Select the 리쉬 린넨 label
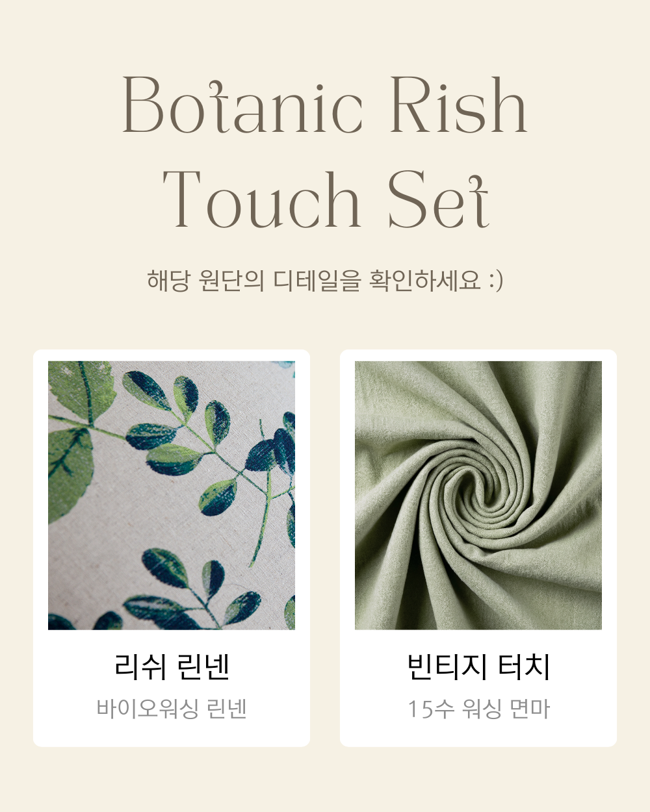 (x=172, y=667)
